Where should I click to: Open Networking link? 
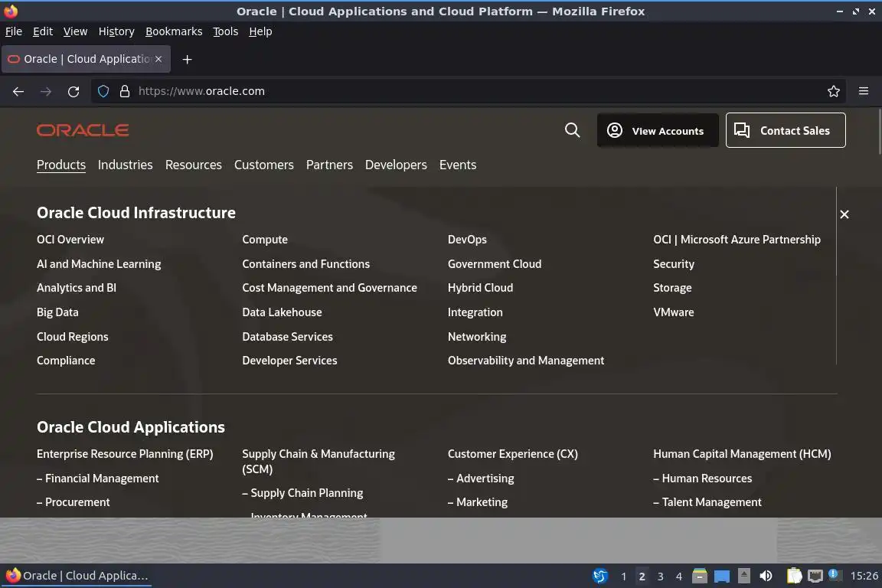click(477, 336)
